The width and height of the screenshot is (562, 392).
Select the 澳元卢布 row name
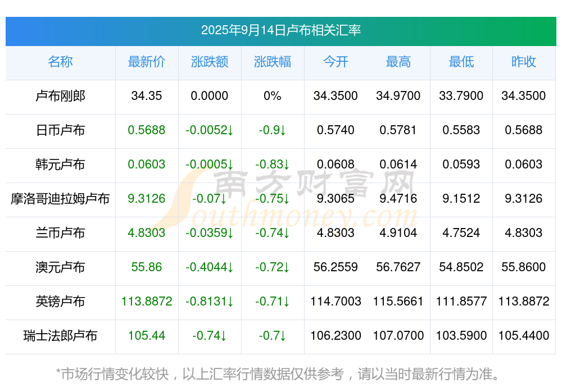[x=60, y=267]
